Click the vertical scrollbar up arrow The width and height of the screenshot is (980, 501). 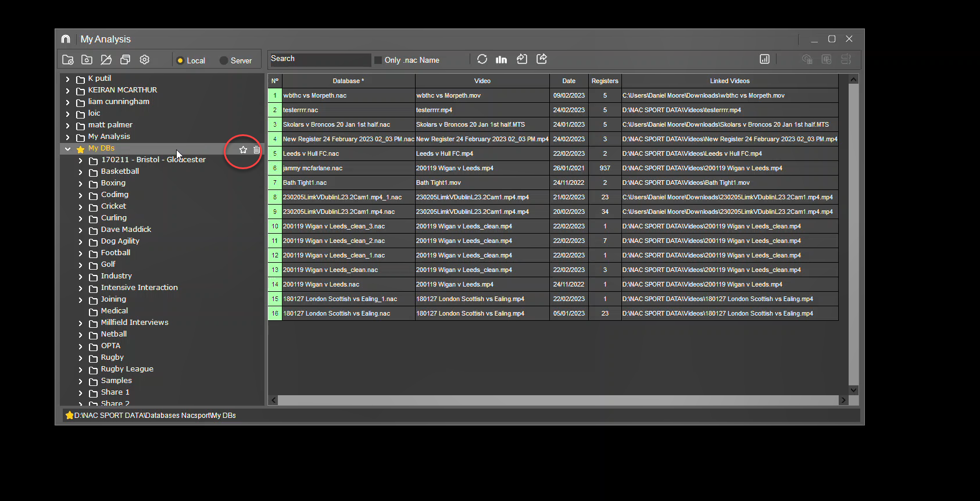(x=853, y=80)
